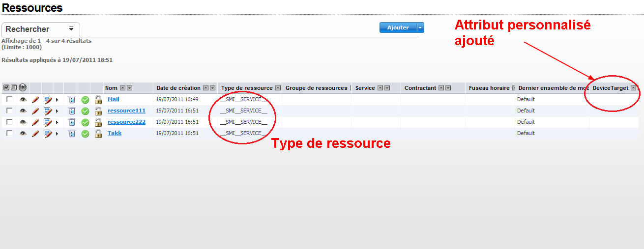Click green status check for ressource222
The width and height of the screenshot is (644, 249).
coord(85,122)
